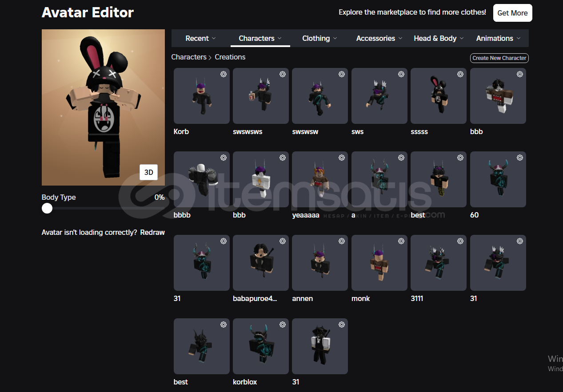
Task: Click the 0% body type value
Action: point(160,197)
